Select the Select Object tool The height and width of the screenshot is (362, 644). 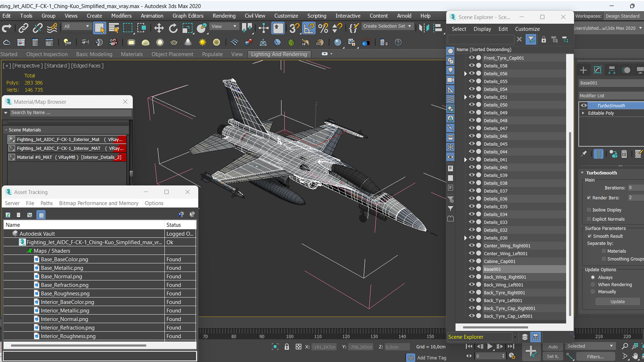pos(99,28)
